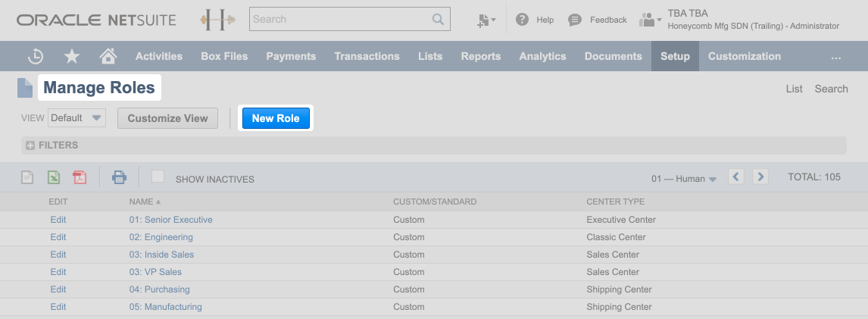868x319 pixels.
Task: Expand the Filters section
Action: [30, 145]
